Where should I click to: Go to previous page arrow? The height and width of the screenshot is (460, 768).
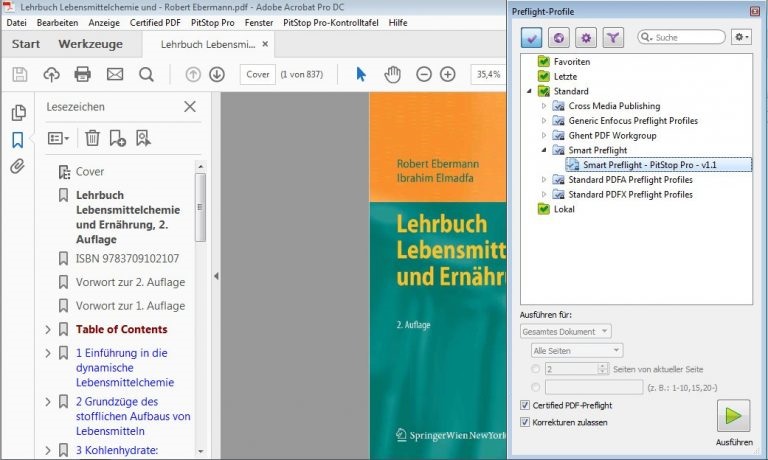click(193, 74)
